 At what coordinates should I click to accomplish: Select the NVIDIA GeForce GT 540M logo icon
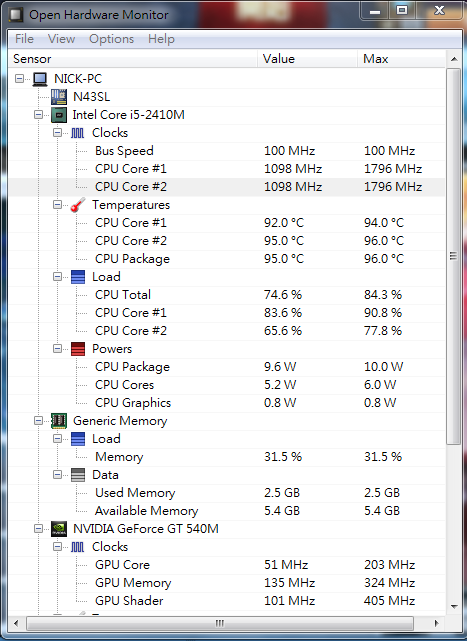[59, 529]
